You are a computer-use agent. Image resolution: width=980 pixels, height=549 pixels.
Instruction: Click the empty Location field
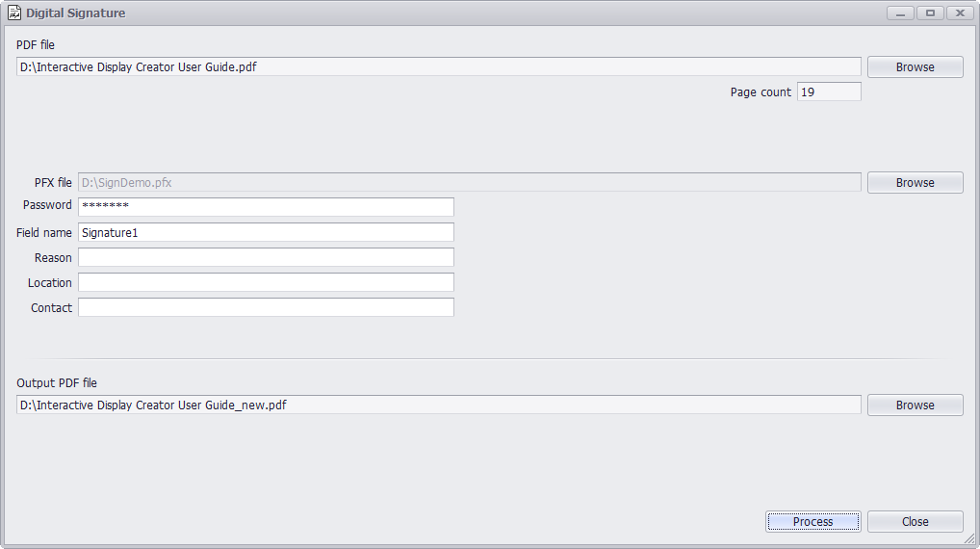tap(266, 282)
